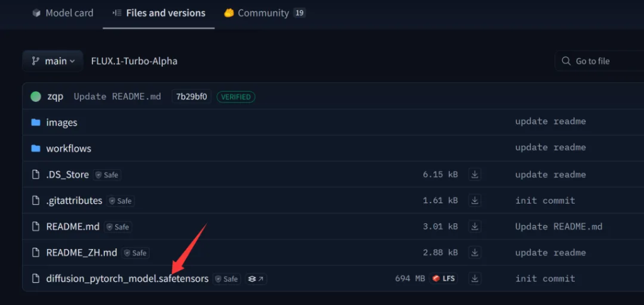Click Safe badge next to README.md
The image size is (644, 305).
118,226
